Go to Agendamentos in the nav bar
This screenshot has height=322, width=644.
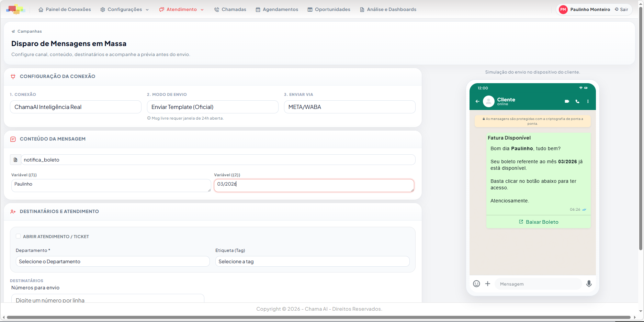(277, 10)
